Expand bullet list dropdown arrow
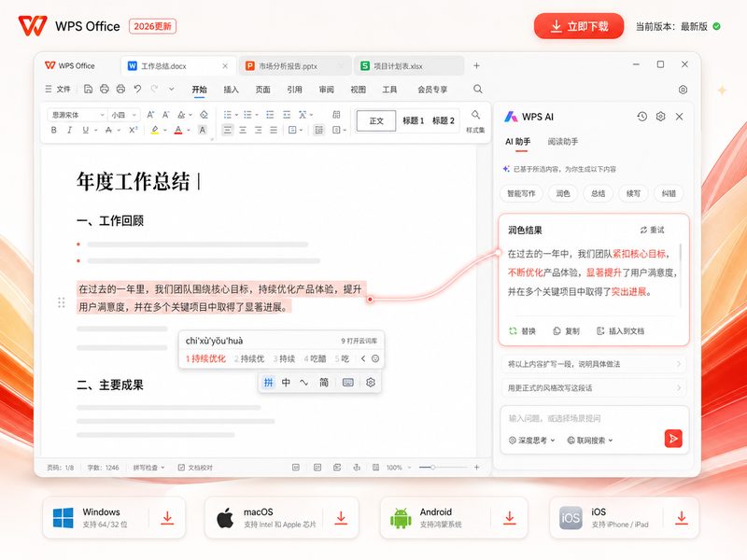The image size is (747, 560). coord(236,115)
